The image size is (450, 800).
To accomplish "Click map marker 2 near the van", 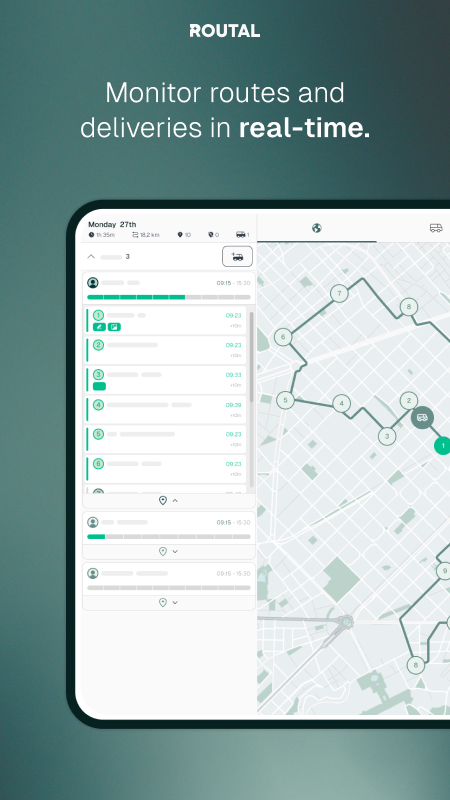I will click(409, 401).
